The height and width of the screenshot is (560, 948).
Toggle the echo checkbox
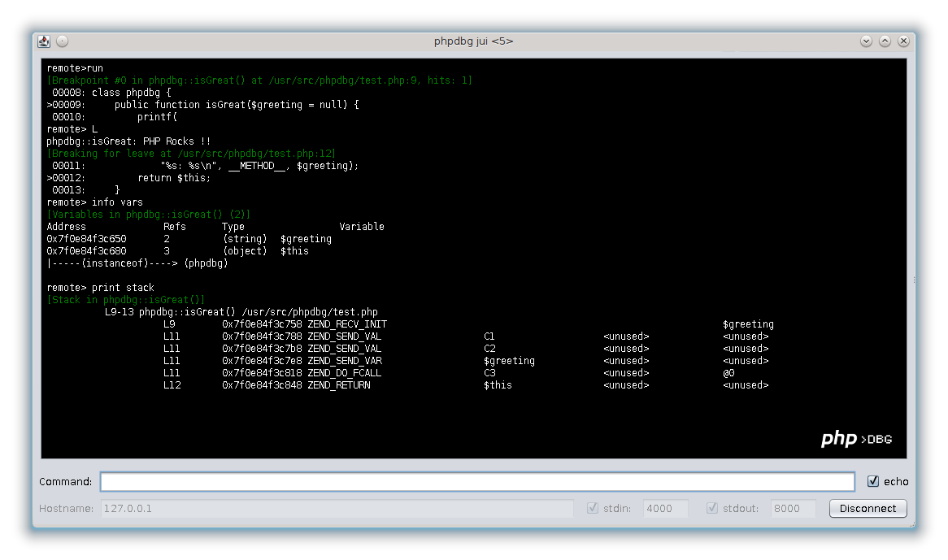873,481
